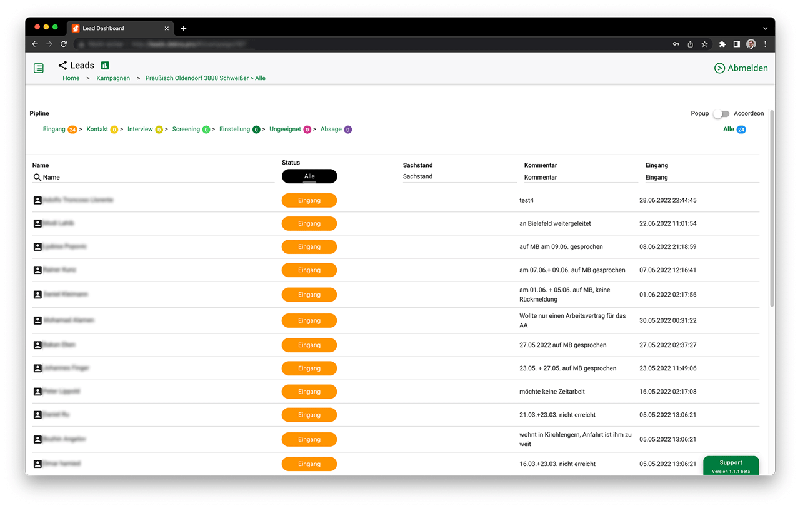Open contact icon of 'am 07.06.+09.06. auf MB gesprochen' row
Viewport: 800px width, 508px height.
38,270
